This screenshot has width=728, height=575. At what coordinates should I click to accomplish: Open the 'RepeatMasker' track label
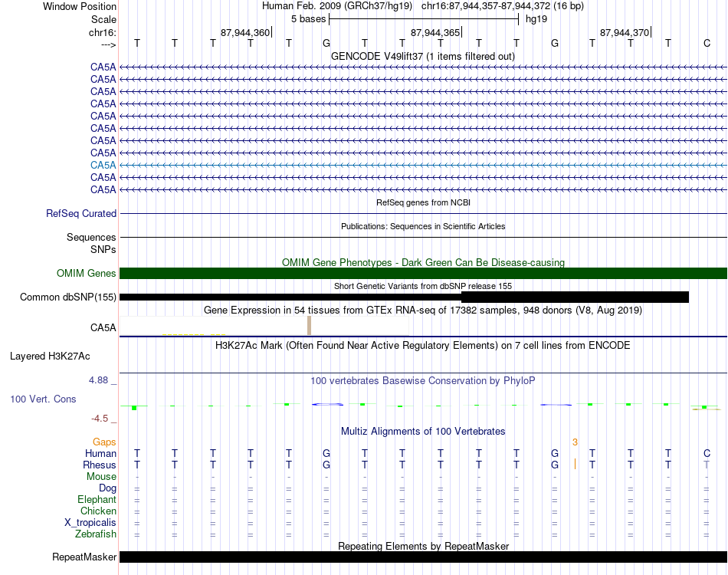coord(84,557)
